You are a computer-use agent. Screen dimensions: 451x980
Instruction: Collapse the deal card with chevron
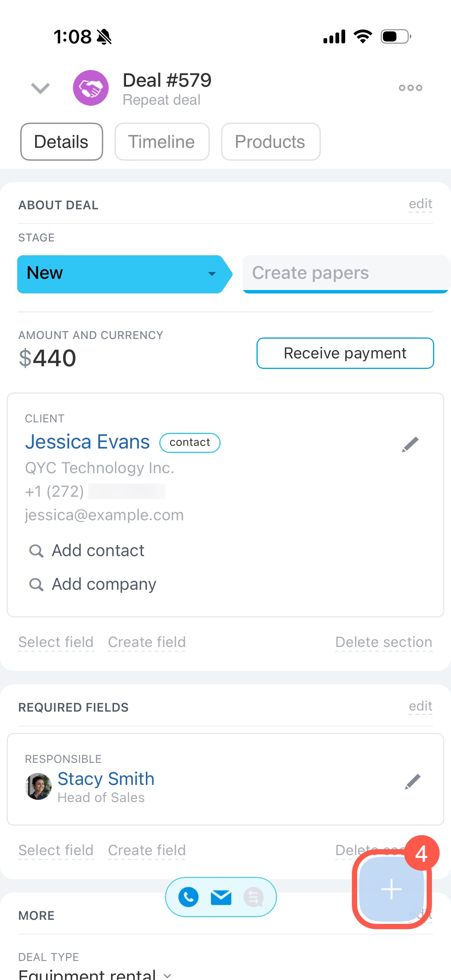tap(40, 88)
